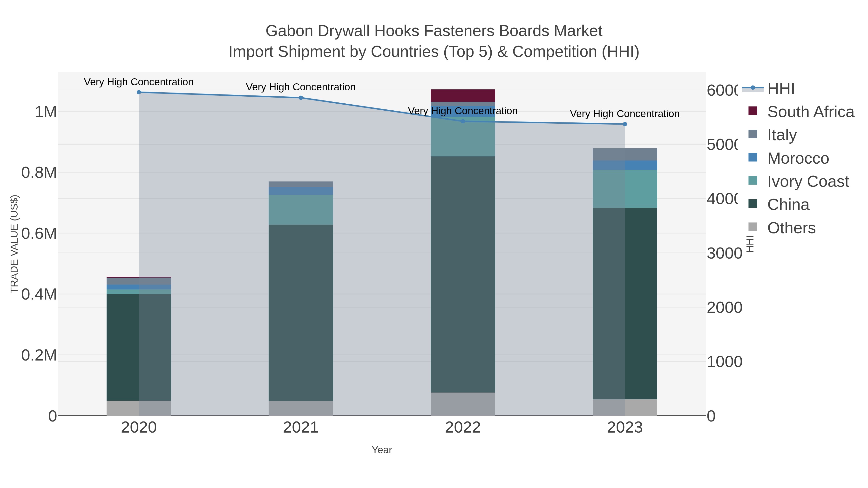Screen dimensions: 868x488
Task: Hide the China series via legend
Action: [778, 204]
